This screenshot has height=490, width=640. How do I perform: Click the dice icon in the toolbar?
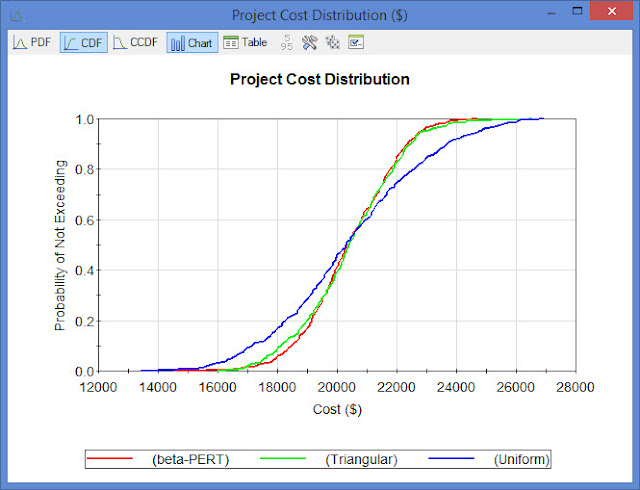click(x=332, y=42)
